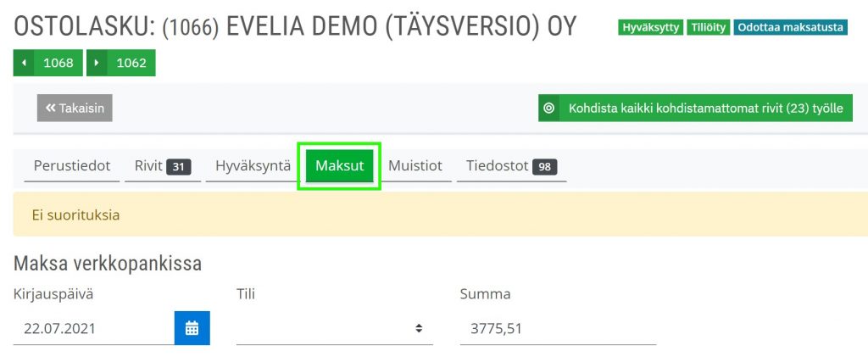Click the double-chevron icon on Takaisin
Image resolution: width=868 pixels, height=362 pixels.
pyautogui.click(x=50, y=108)
